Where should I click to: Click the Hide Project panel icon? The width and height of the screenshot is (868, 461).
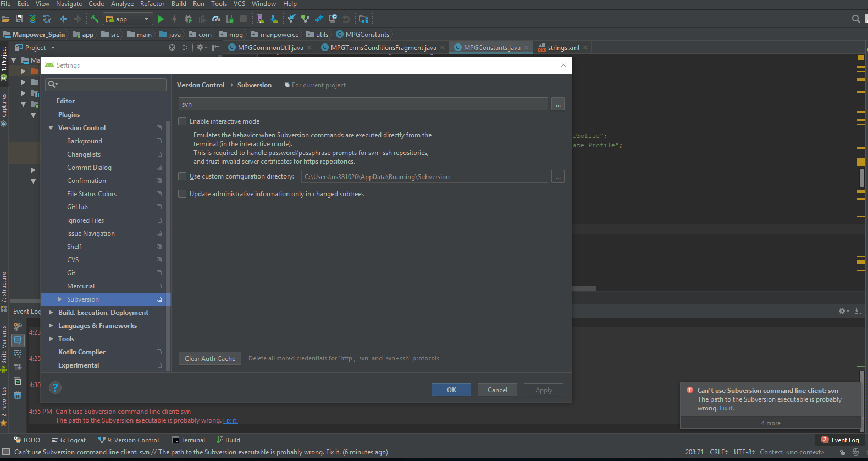tap(215, 48)
